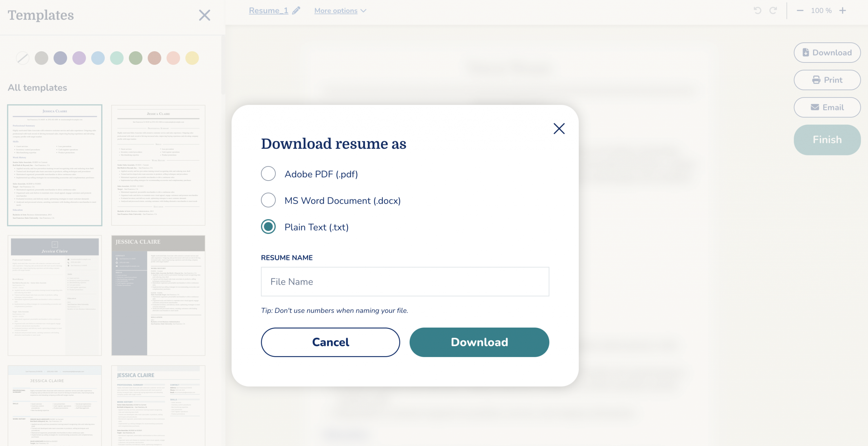Pick the mint green color swatch

(117, 58)
